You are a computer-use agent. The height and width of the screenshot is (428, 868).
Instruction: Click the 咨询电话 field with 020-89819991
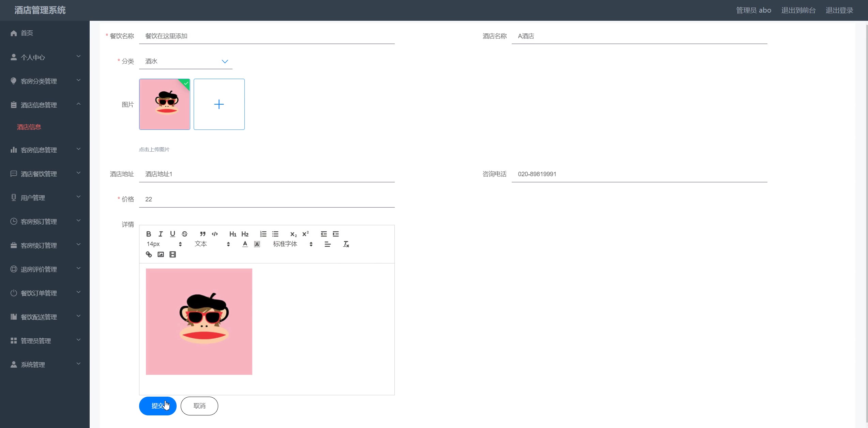tap(640, 174)
